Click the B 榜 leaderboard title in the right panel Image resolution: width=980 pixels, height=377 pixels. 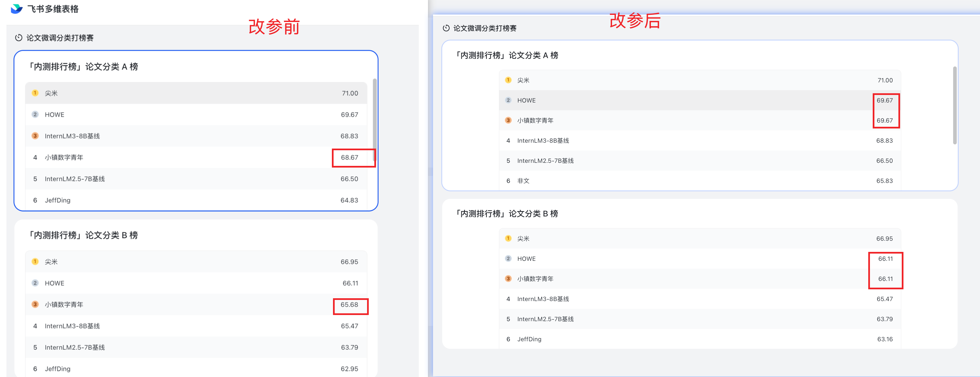[x=507, y=213]
